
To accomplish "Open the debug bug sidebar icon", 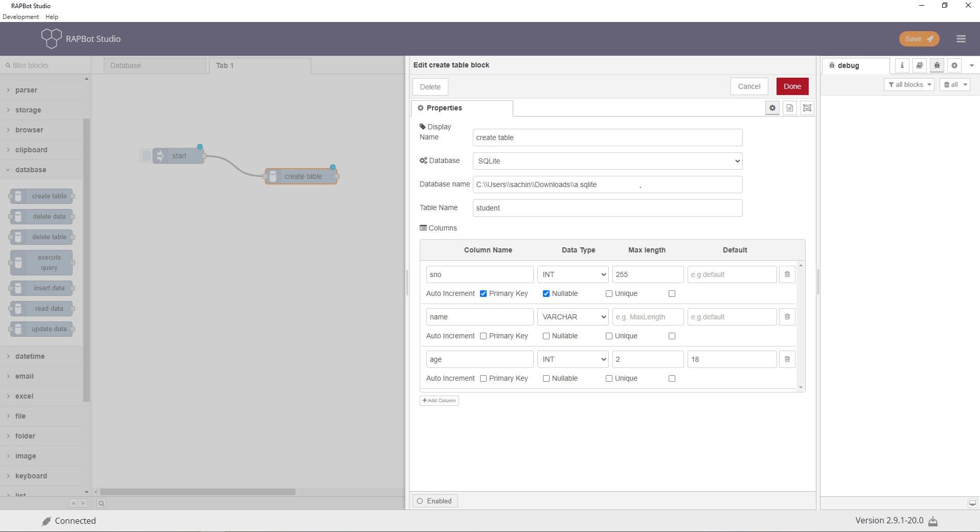I will coord(937,65).
